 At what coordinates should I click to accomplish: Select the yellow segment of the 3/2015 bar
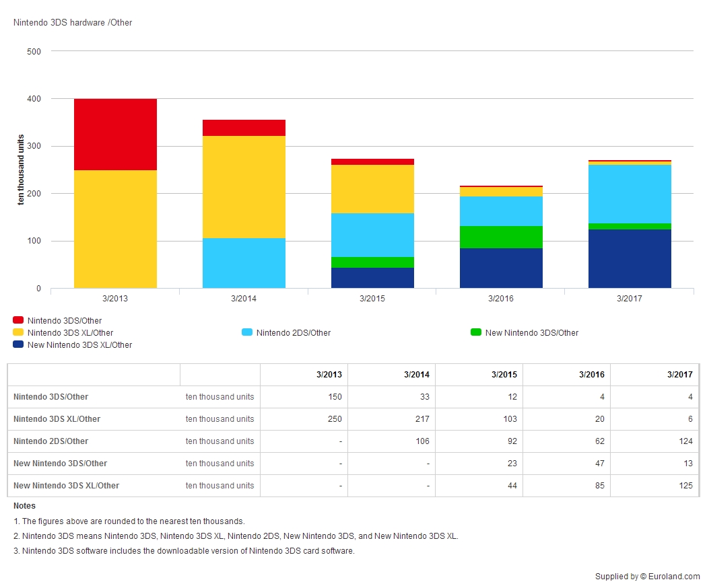click(x=372, y=189)
